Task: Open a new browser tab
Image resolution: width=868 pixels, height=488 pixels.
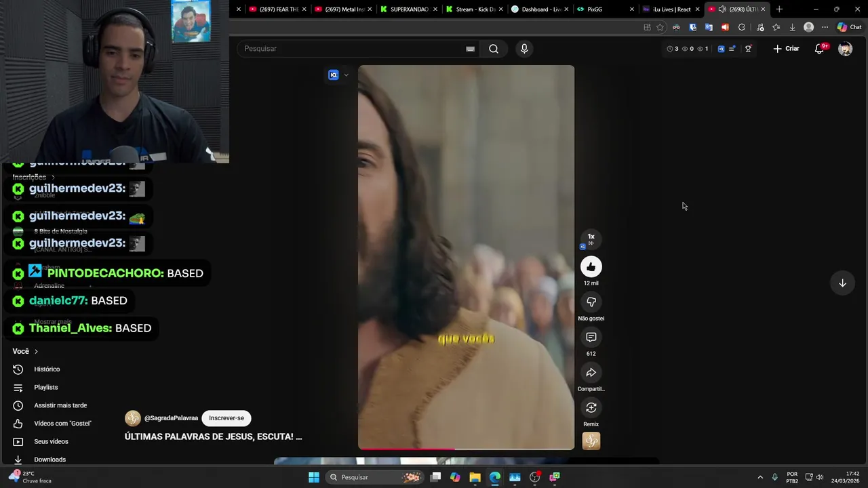Action: [779, 9]
